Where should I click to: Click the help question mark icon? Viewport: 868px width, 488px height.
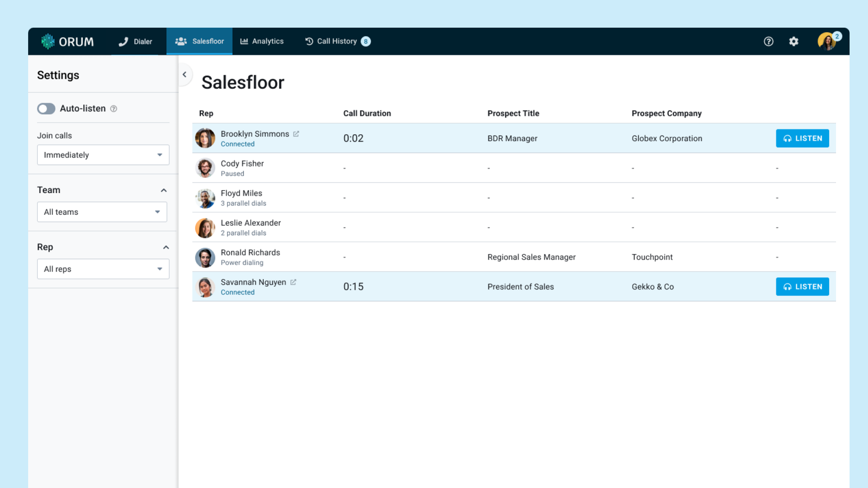(x=769, y=41)
